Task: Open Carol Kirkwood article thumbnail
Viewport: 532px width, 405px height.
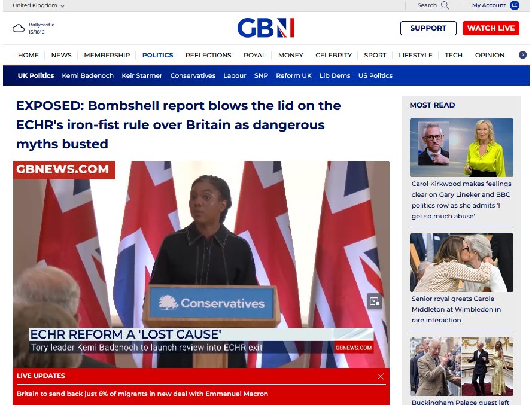Action: point(461,148)
